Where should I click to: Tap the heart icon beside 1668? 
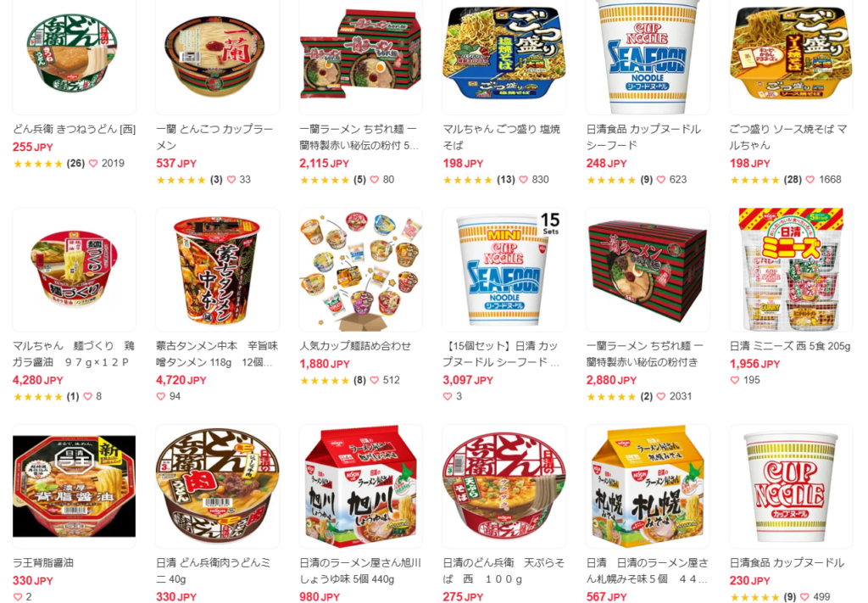click(x=810, y=180)
